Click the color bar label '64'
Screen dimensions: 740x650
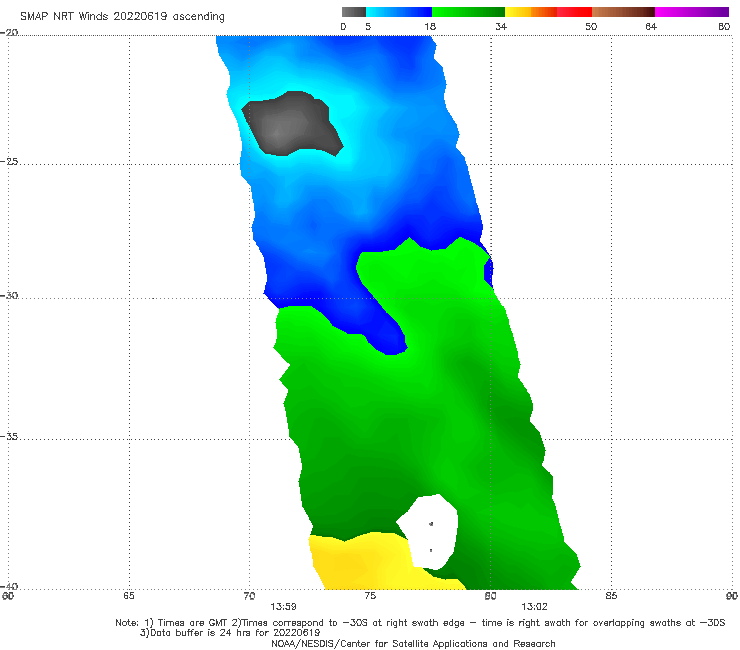[x=651, y=26]
